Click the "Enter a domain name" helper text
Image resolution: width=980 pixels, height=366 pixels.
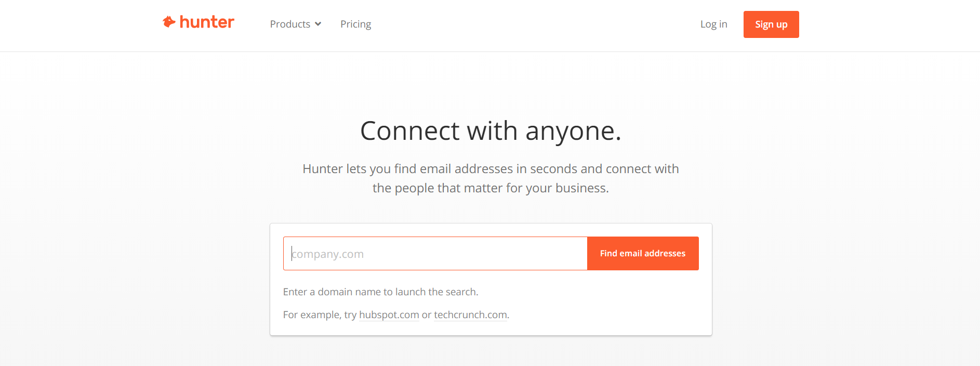coord(380,292)
